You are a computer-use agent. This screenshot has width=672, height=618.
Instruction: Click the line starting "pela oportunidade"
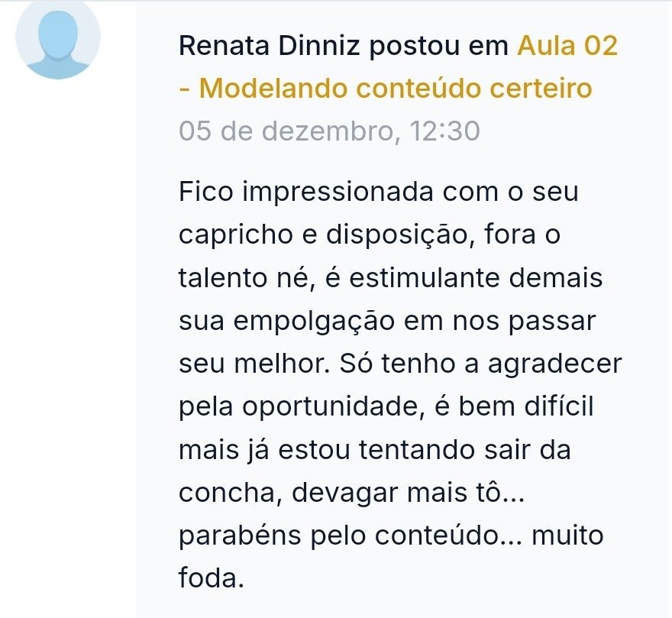click(x=386, y=406)
